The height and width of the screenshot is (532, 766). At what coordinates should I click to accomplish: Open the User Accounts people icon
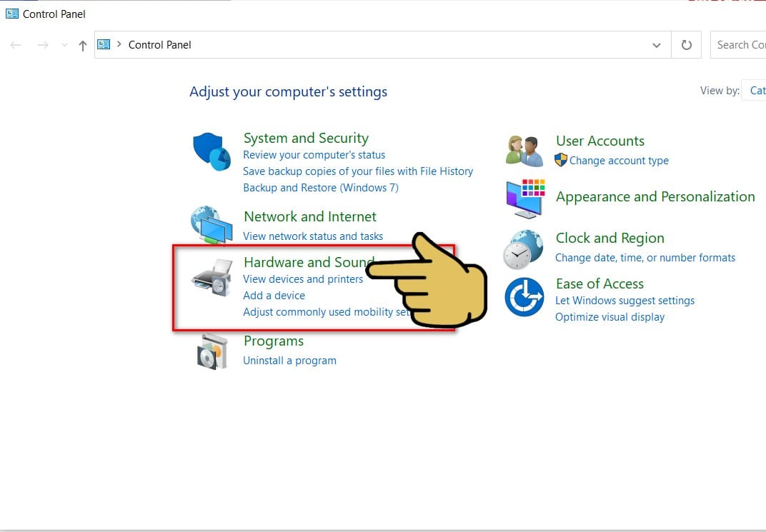524,151
